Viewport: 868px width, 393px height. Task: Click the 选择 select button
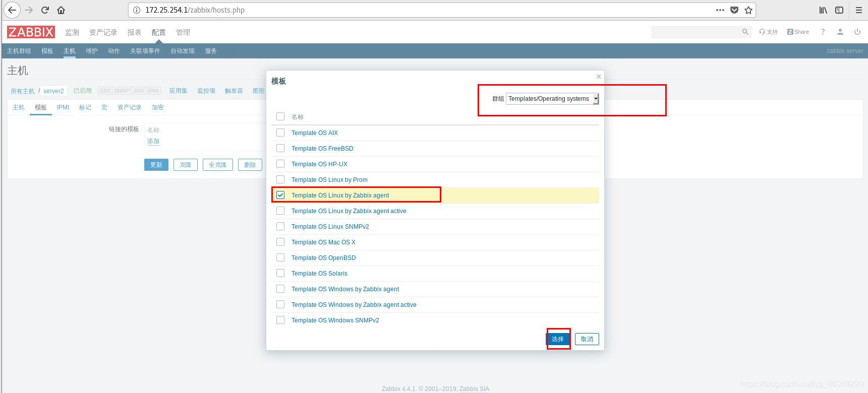pyautogui.click(x=558, y=339)
